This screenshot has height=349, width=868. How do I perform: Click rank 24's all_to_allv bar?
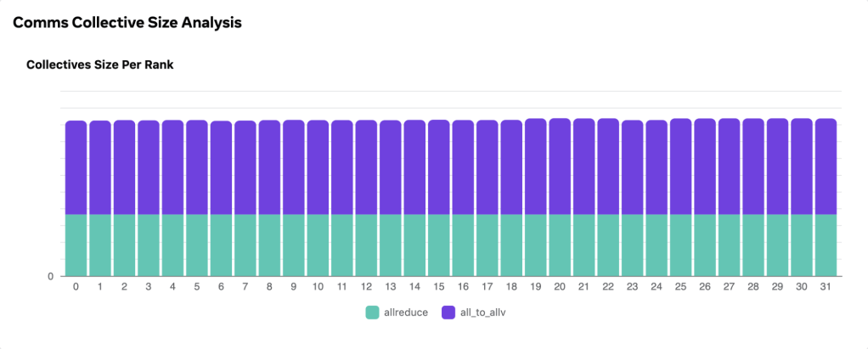(x=657, y=167)
